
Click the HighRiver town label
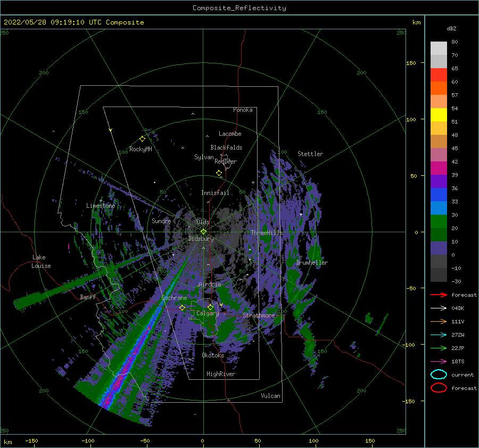[221, 374]
